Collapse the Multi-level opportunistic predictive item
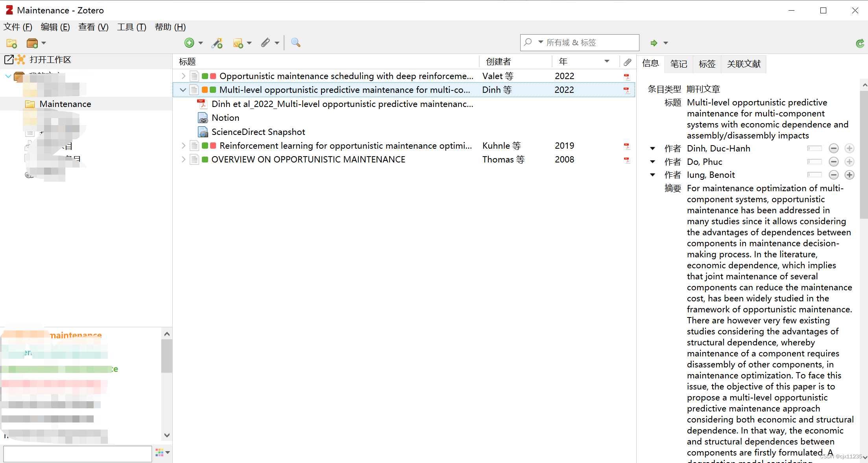 183,90
